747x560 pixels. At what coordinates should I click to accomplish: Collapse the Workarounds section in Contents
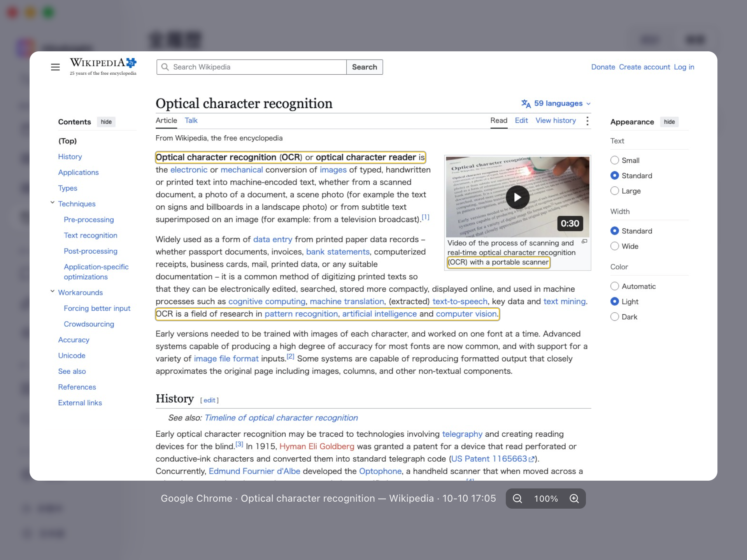tap(53, 291)
